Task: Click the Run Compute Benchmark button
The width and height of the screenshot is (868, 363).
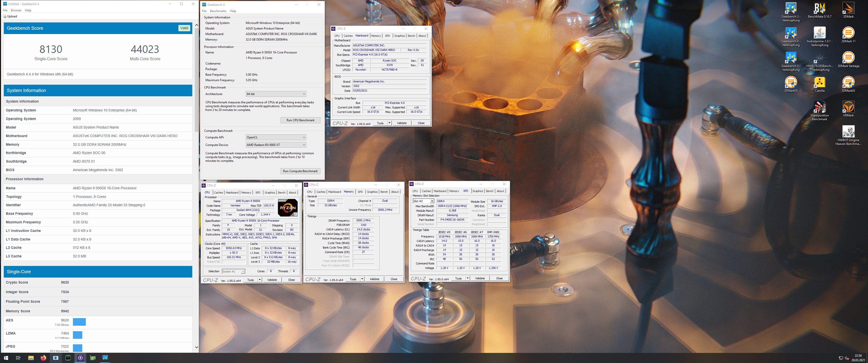Action: tap(300, 171)
